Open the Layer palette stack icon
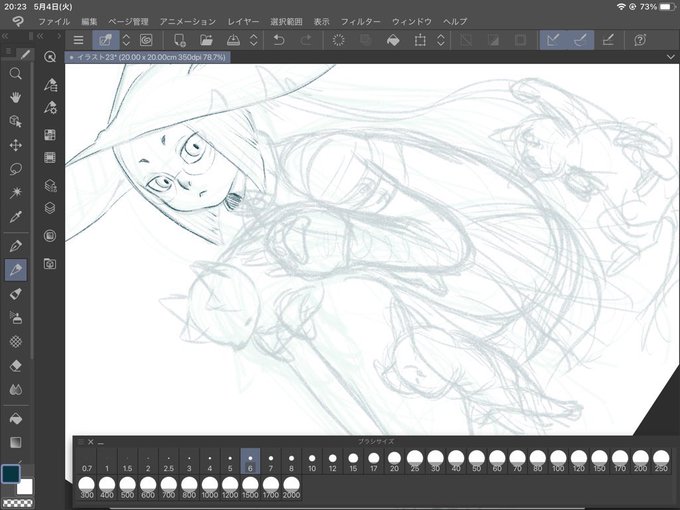Image resolution: width=680 pixels, height=510 pixels. pos(50,208)
